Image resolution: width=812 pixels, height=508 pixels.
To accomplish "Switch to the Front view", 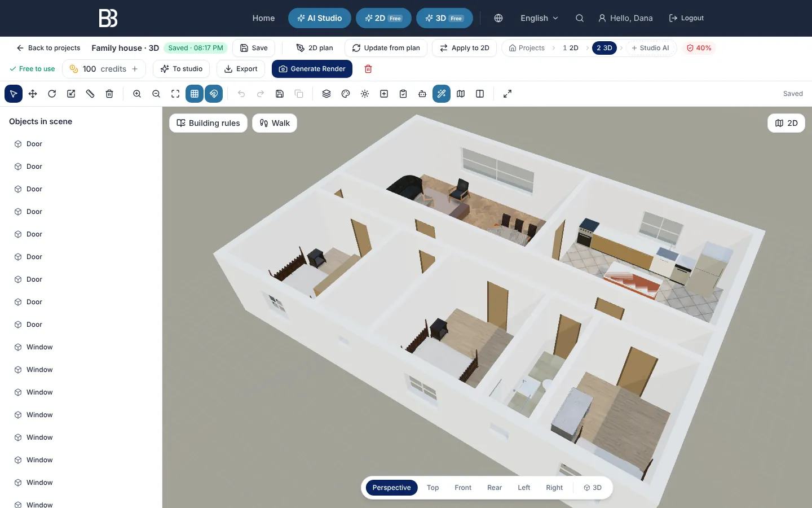I will (x=463, y=488).
